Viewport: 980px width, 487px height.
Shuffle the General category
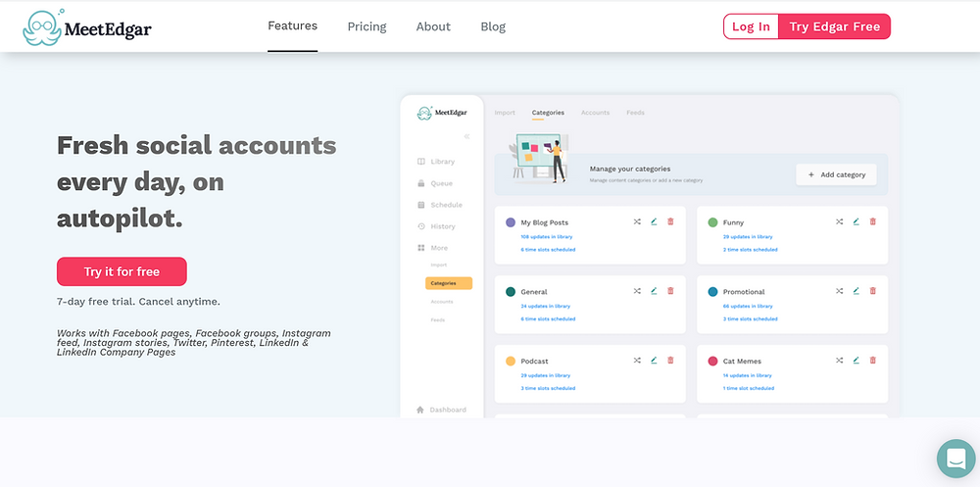tap(637, 291)
